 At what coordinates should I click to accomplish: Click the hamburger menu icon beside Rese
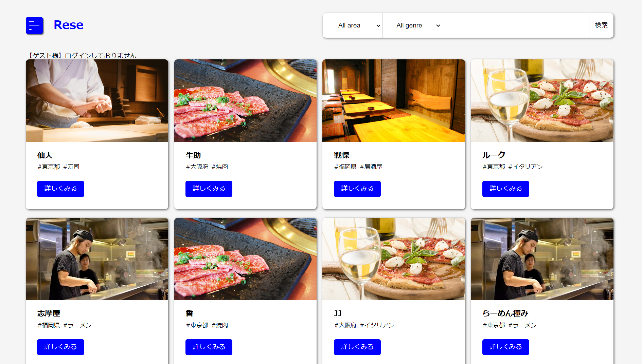tap(34, 25)
